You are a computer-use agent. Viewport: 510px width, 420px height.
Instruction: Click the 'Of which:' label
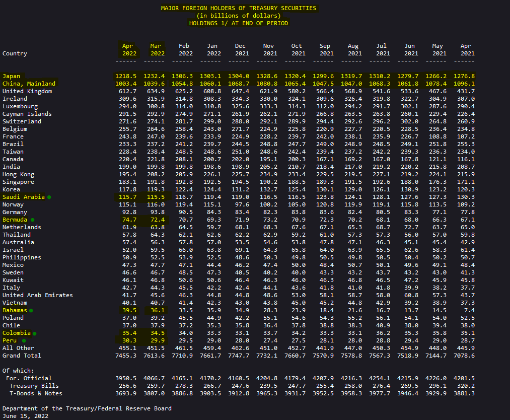coord(18,371)
